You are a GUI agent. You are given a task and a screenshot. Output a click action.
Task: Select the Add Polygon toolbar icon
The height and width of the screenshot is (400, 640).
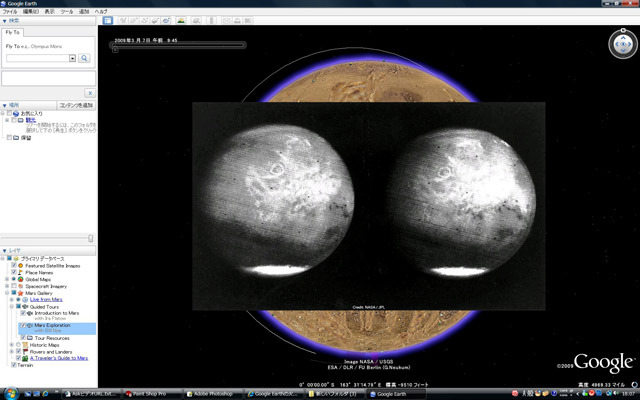click(134, 20)
